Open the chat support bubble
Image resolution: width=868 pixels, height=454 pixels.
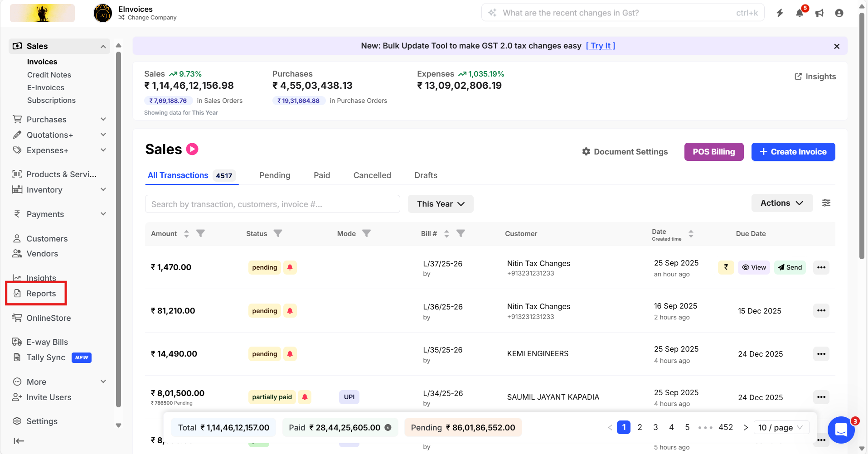click(x=841, y=430)
